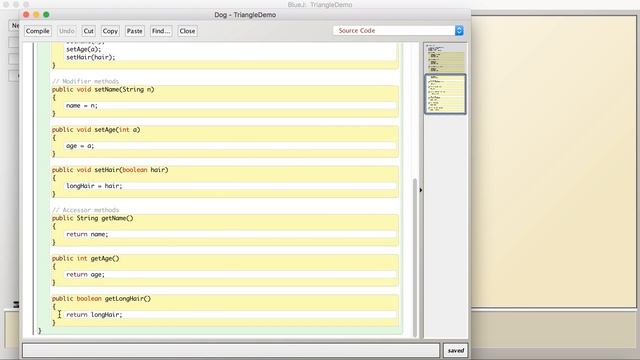Click the red close button of Dog window

[26, 15]
